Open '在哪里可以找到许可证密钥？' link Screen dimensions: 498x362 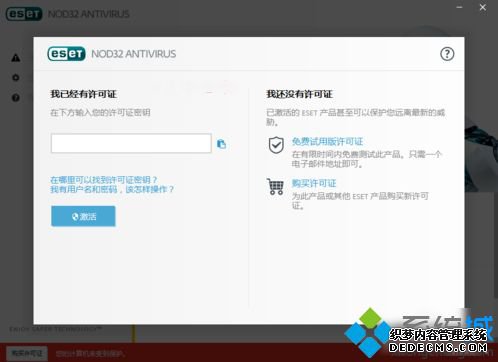[x=104, y=180]
